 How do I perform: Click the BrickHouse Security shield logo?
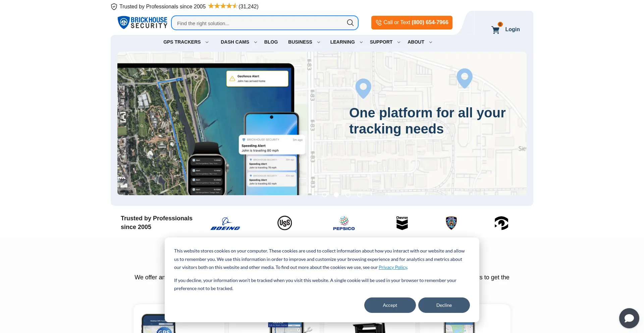142,22
